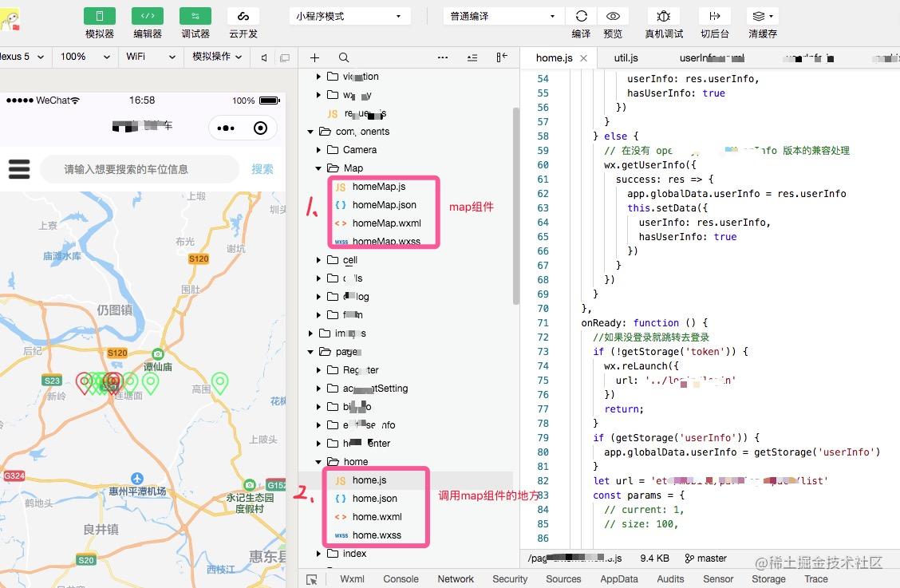The height and width of the screenshot is (588, 900).
Task: Expand the index folder
Action: coord(318,554)
